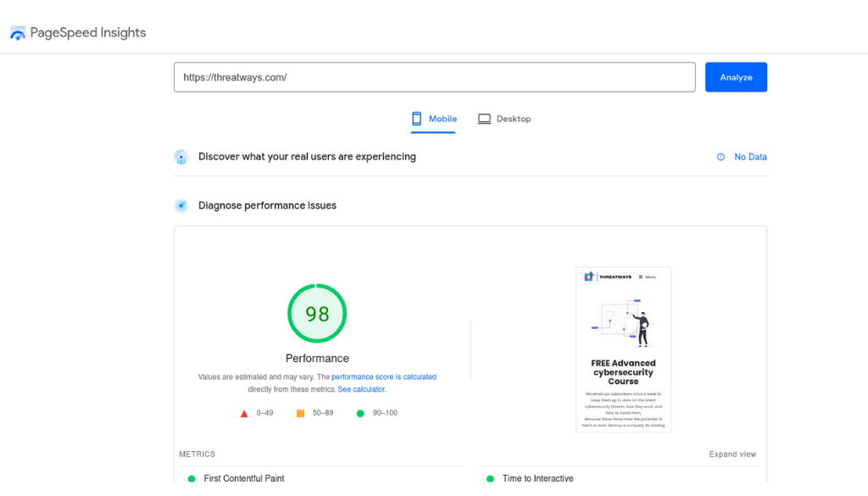Click the green dot beside Time to Interactive

[x=490, y=479]
